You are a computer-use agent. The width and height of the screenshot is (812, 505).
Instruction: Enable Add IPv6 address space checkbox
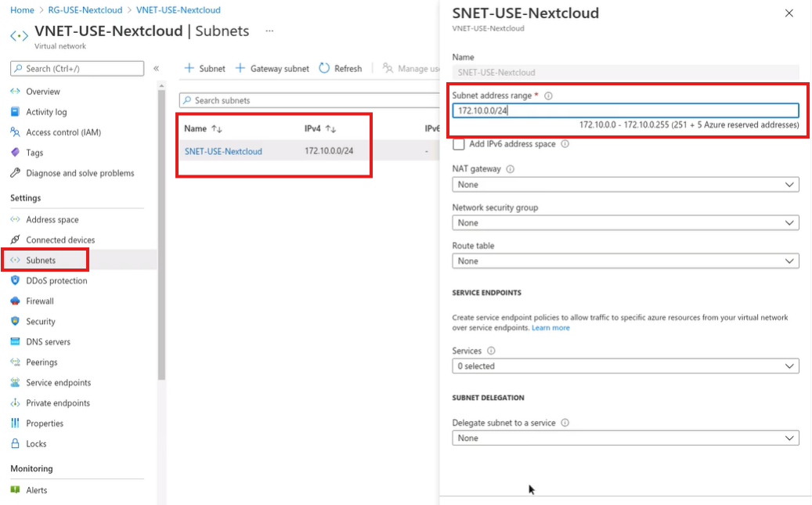(458, 144)
